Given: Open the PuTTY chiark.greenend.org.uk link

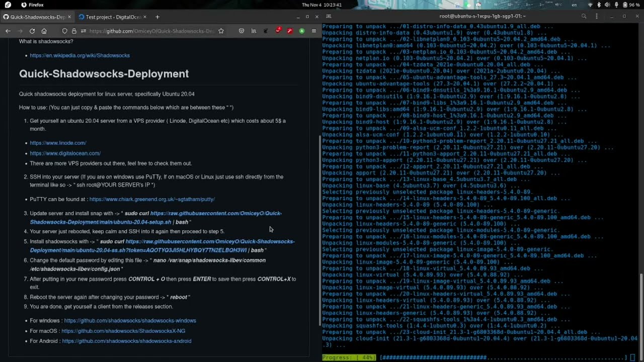Looking at the screenshot, I should (x=152, y=199).
